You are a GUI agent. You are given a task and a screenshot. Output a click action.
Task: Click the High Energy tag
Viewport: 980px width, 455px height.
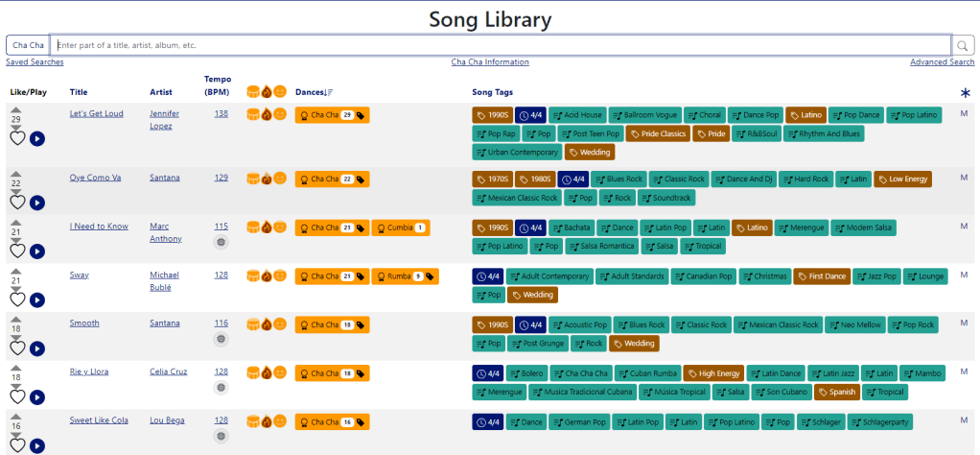point(713,373)
